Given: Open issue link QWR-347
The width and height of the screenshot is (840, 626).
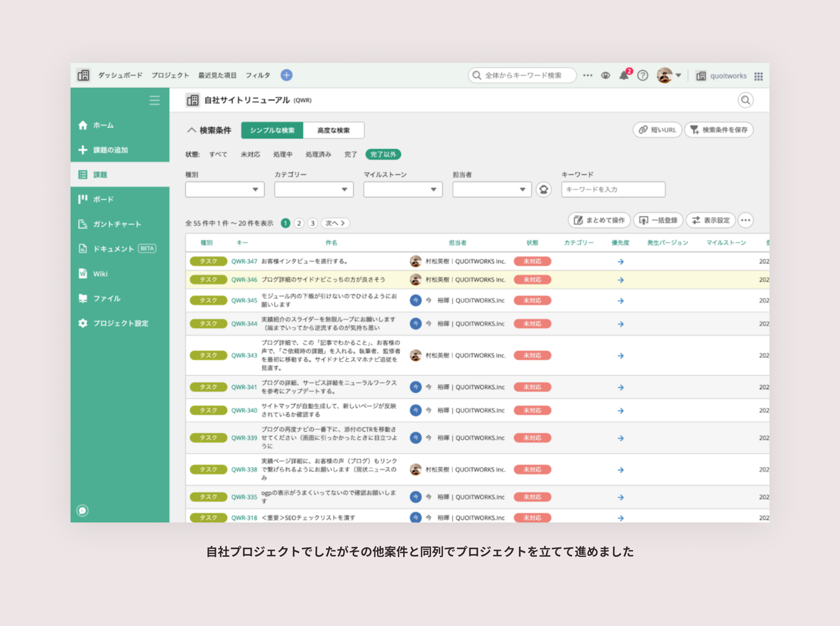Looking at the screenshot, I should [x=244, y=261].
